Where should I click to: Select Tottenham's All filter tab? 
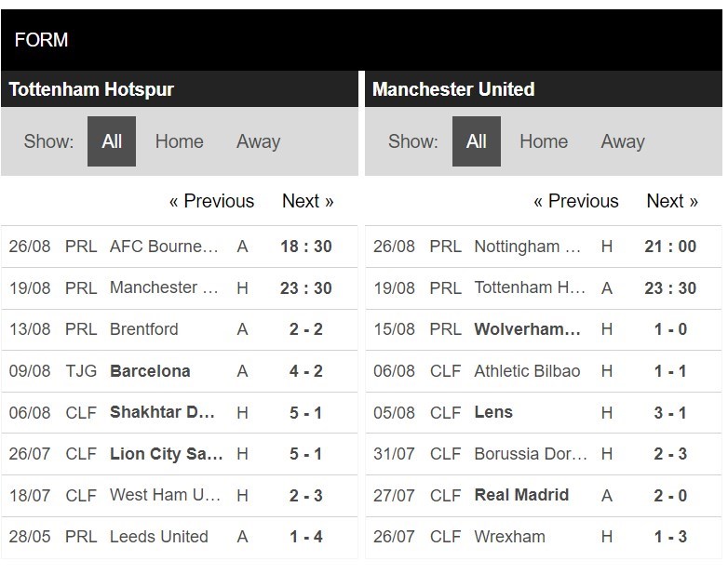[x=112, y=141]
